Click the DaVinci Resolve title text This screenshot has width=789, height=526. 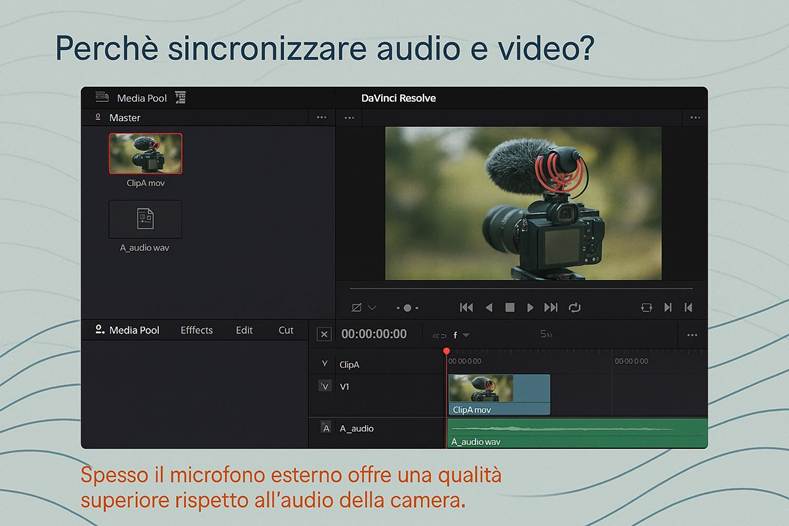[x=399, y=98]
